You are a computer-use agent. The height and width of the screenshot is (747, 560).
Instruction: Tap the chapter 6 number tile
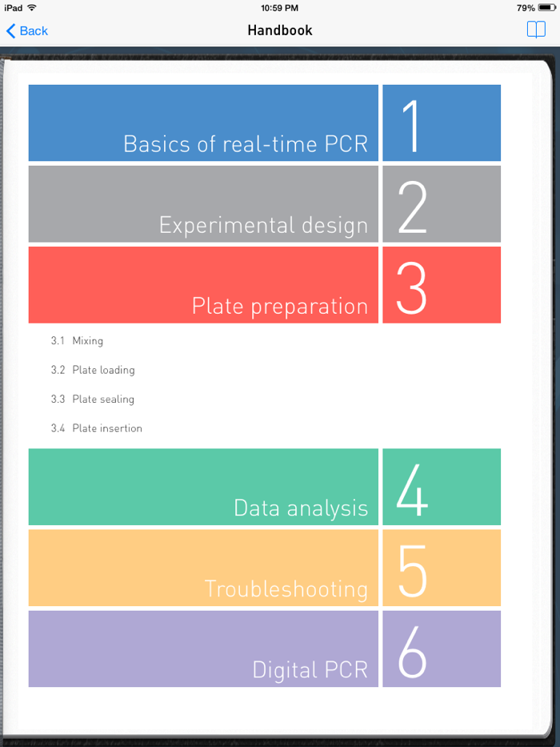click(x=441, y=649)
